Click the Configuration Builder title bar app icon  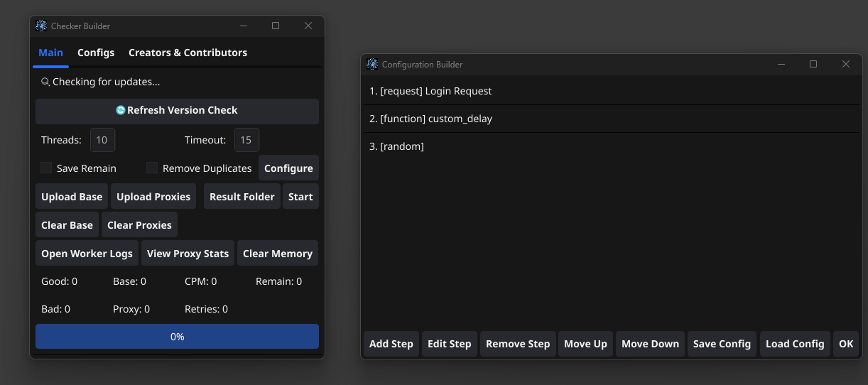pos(372,64)
